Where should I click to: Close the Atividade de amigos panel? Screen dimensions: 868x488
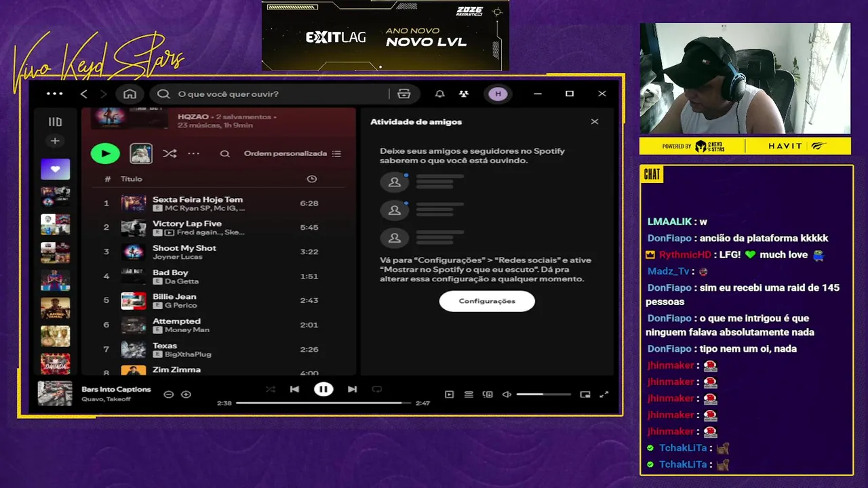coord(595,122)
